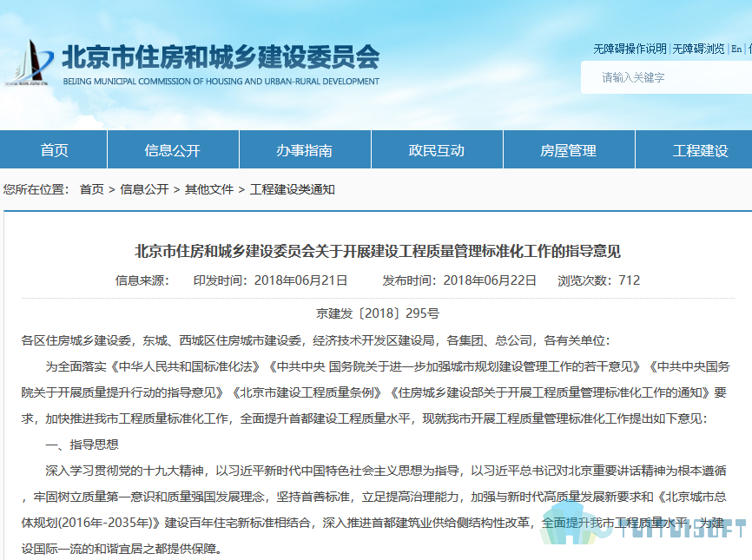Click the commission logo emblem

click(x=29, y=63)
